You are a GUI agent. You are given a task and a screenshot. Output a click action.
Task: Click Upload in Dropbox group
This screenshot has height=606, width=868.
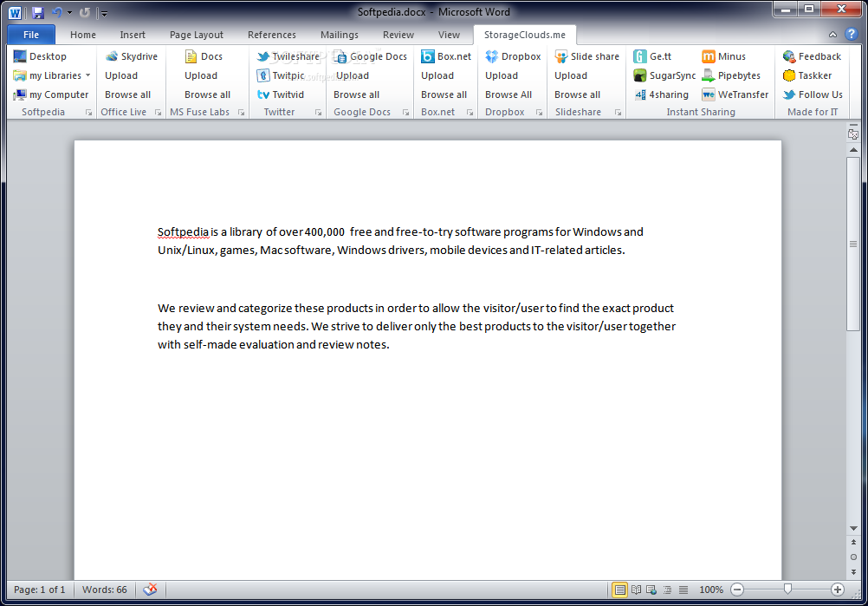[502, 75]
